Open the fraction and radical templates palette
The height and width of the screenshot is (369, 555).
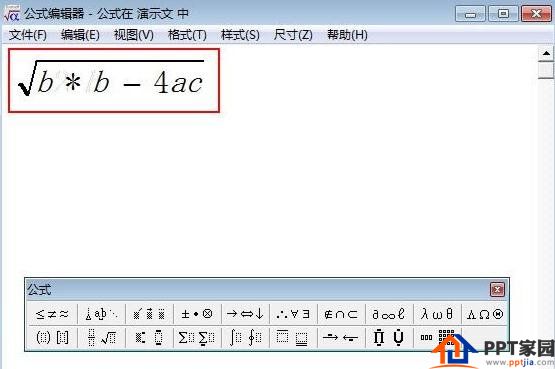pyautogui.click(x=102, y=337)
